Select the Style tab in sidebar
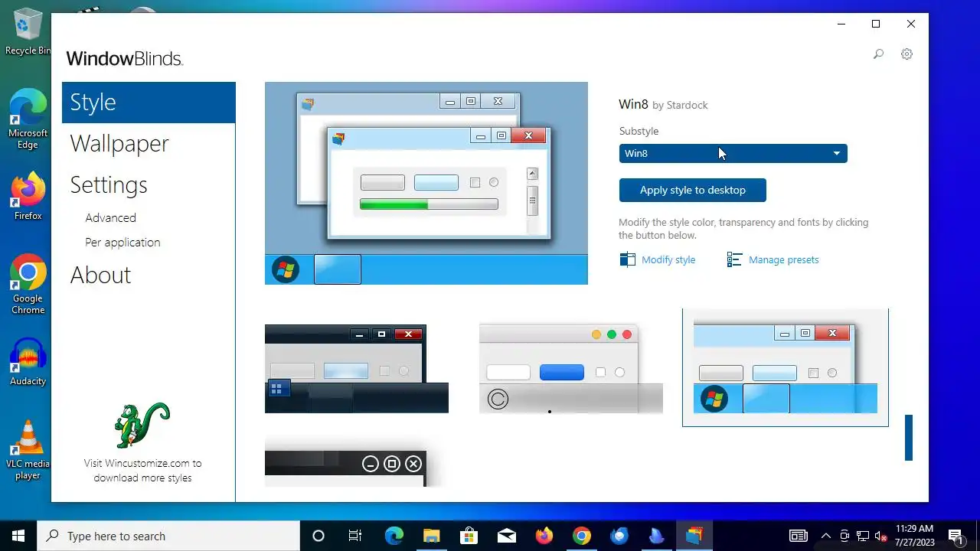This screenshot has height=551, width=980. tap(149, 103)
